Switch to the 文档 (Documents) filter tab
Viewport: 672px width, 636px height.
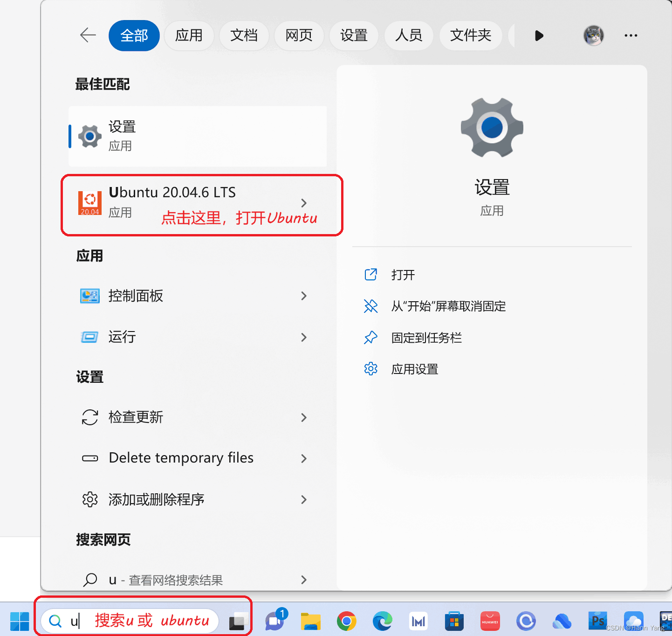(244, 35)
